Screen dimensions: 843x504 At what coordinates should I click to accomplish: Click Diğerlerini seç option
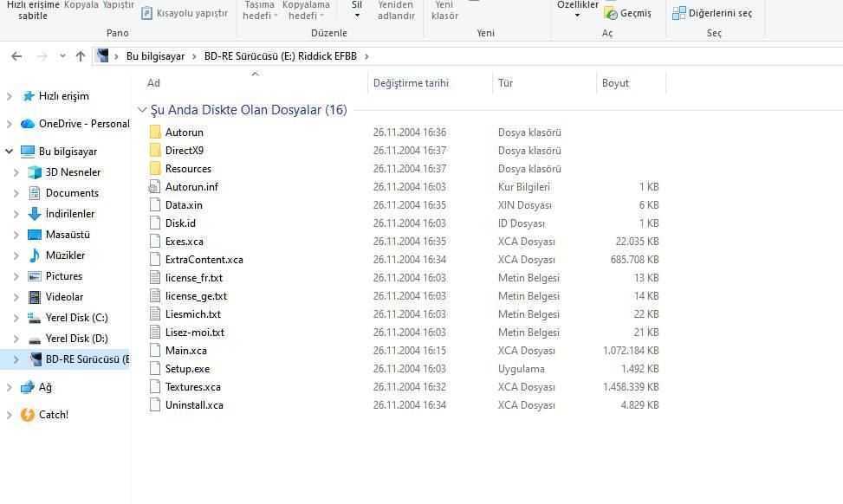pos(712,13)
